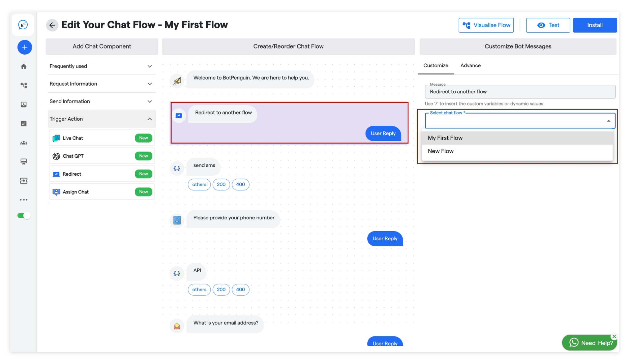Click the WhatsApp icon in help button

pyautogui.click(x=574, y=343)
